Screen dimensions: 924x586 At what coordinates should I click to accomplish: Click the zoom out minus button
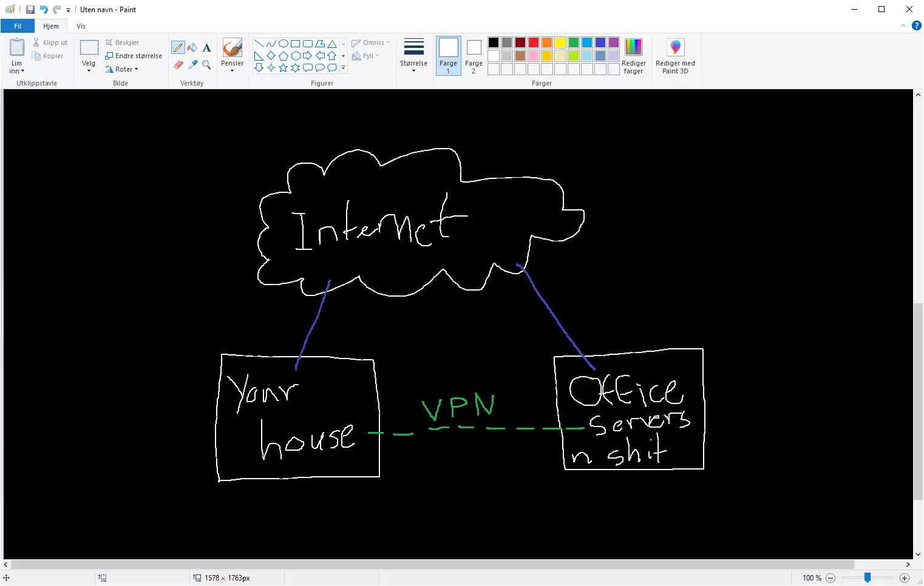(831, 578)
